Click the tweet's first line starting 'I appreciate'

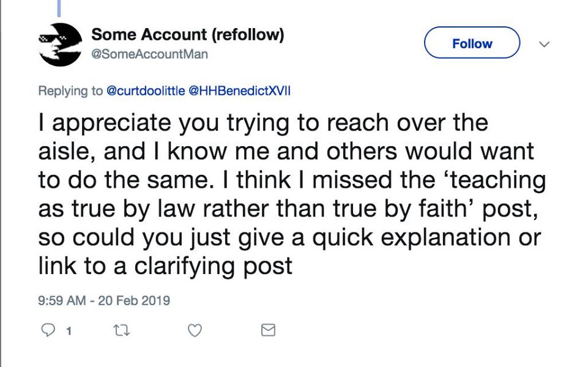tap(263, 124)
